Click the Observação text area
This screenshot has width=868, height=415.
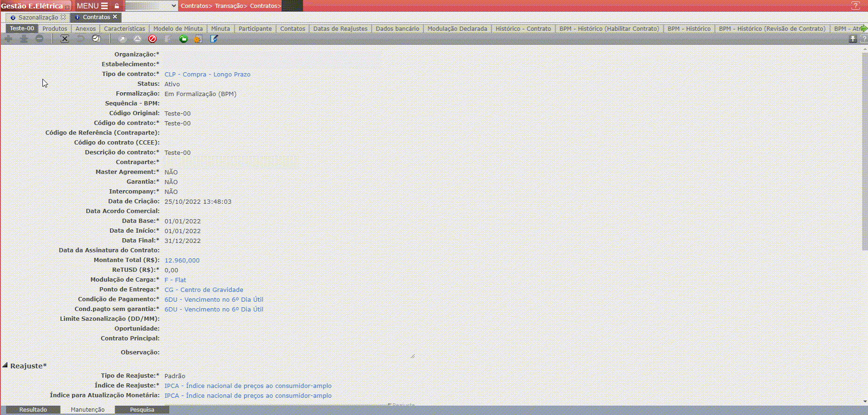pyautogui.click(x=288, y=353)
